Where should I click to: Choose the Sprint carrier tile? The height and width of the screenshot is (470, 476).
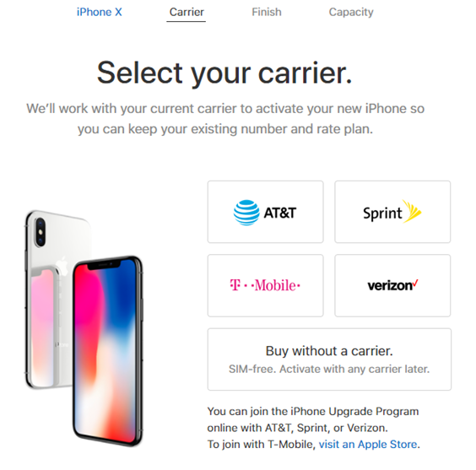(x=392, y=212)
